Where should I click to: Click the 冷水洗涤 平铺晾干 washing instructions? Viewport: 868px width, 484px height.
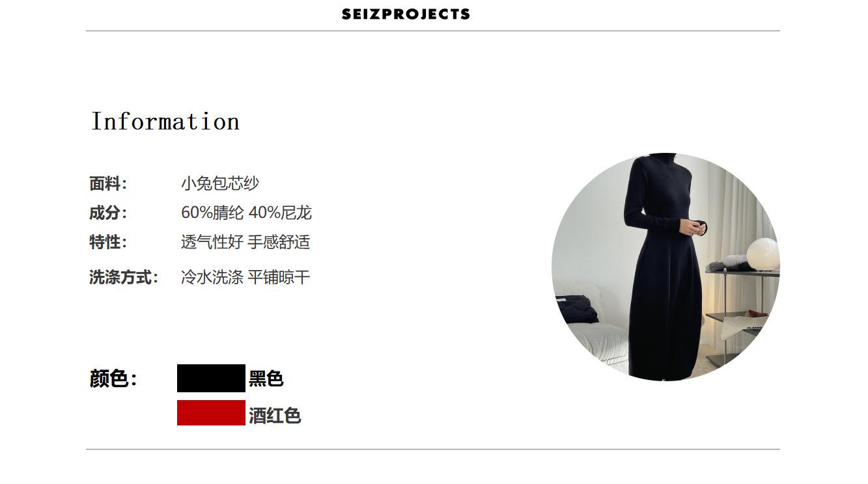(x=245, y=278)
